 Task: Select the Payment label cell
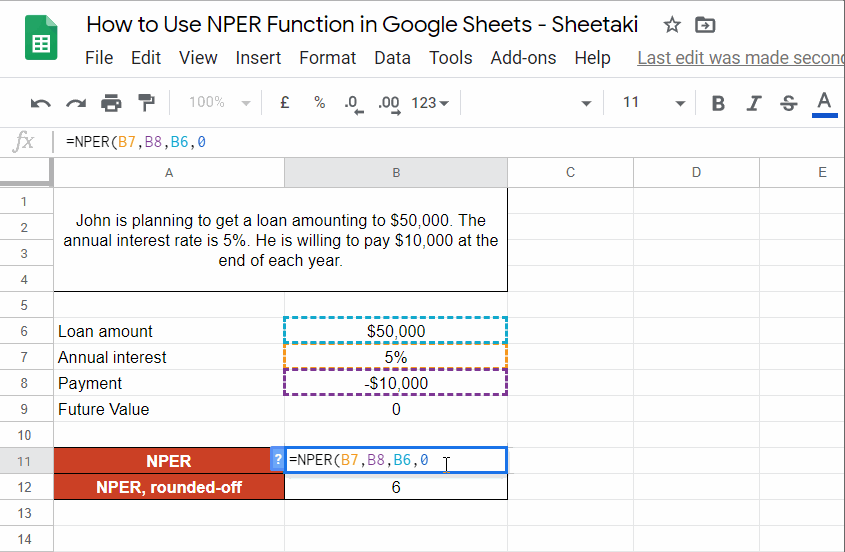(169, 383)
